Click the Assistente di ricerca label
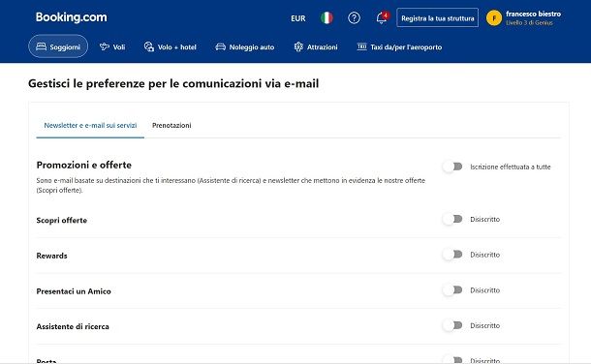This screenshot has width=591, height=364. click(73, 327)
